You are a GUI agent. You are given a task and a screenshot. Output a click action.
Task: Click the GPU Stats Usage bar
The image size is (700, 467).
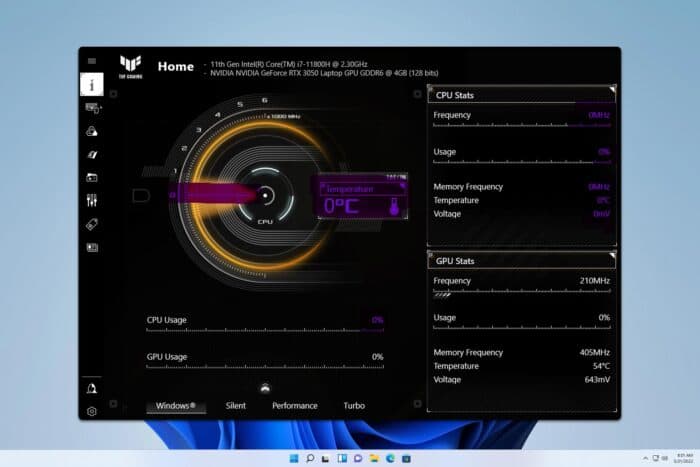point(522,328)
